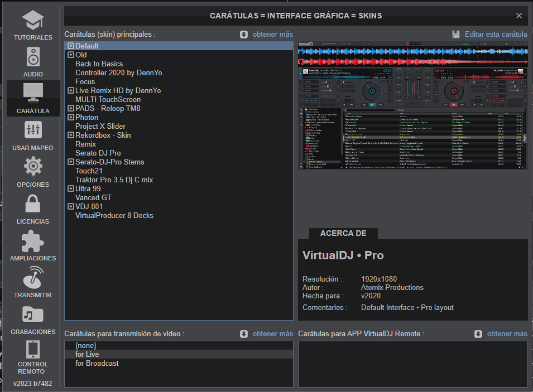Open Opciones gear icon
Viewport: 533px width, 392px height.
(33, 166)
